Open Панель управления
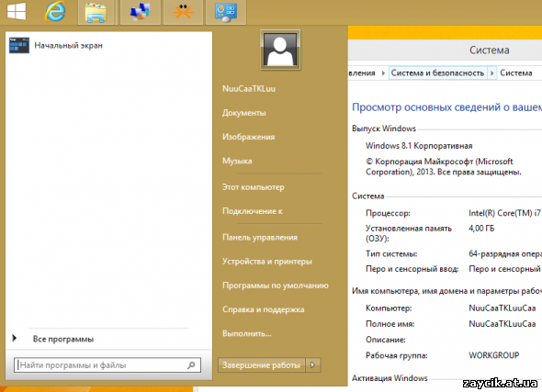 [260, 237]
